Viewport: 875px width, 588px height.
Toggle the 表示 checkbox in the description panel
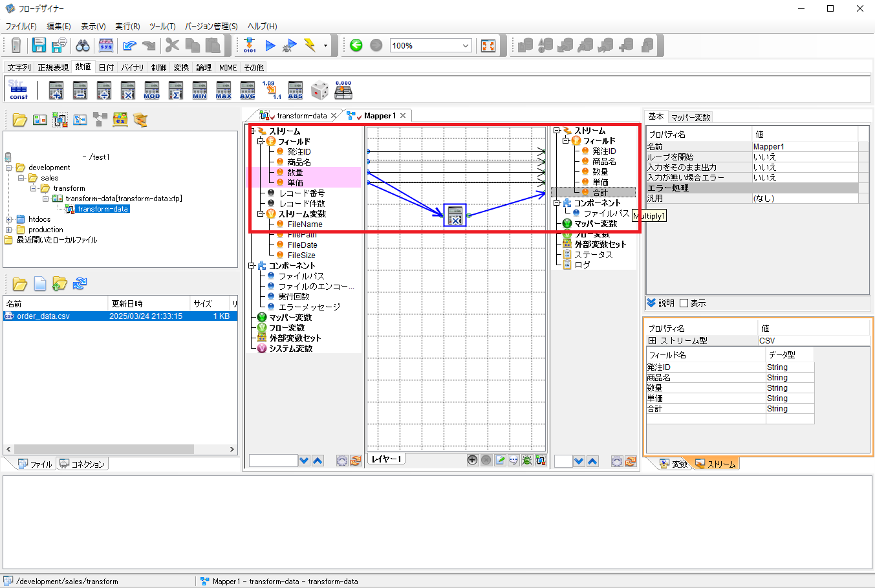(x=683, y=303)
